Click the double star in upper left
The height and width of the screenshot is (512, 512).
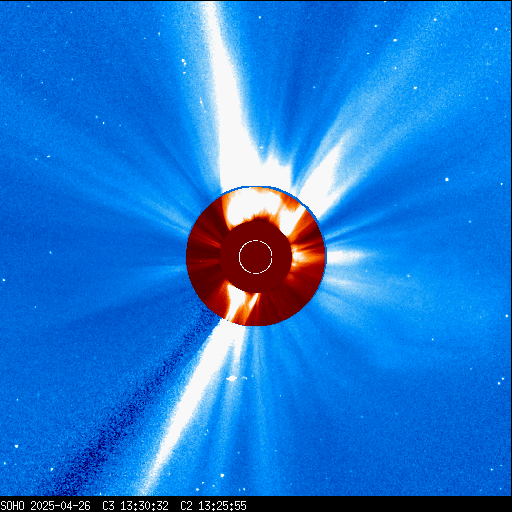tap(184, 62)
